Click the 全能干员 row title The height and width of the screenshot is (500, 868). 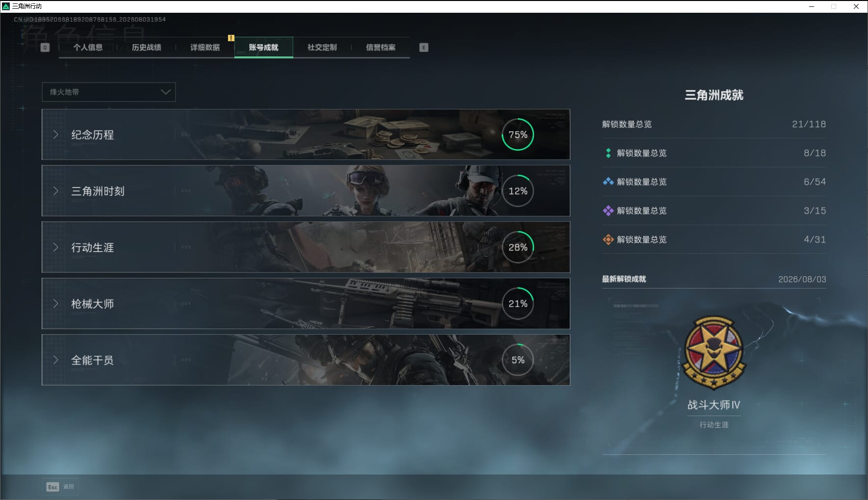[92, 361]
